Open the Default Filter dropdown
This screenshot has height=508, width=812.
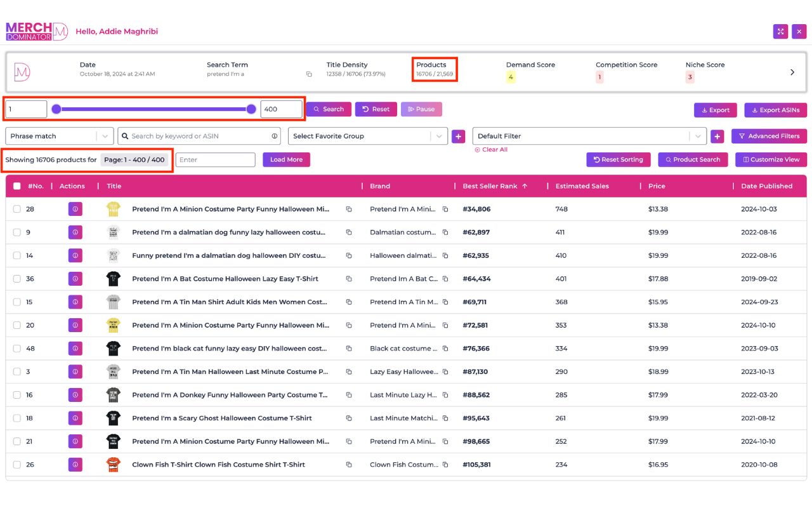tap(589, 136)
